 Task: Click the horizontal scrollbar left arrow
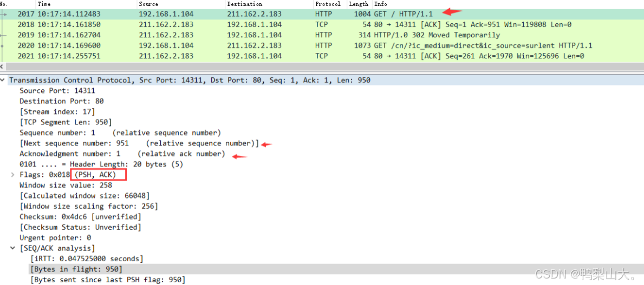click(x=2, y=67)
